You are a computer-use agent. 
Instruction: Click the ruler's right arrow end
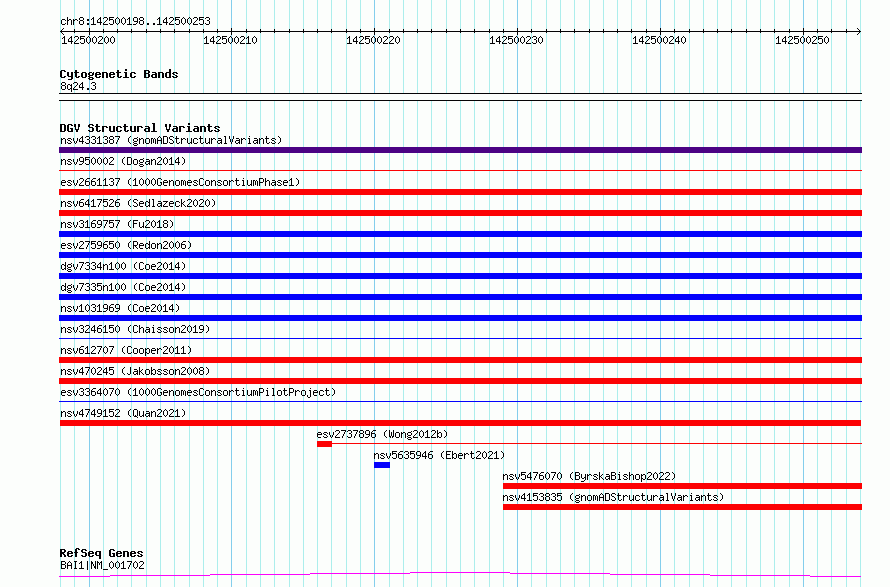[x=859, y=31]
